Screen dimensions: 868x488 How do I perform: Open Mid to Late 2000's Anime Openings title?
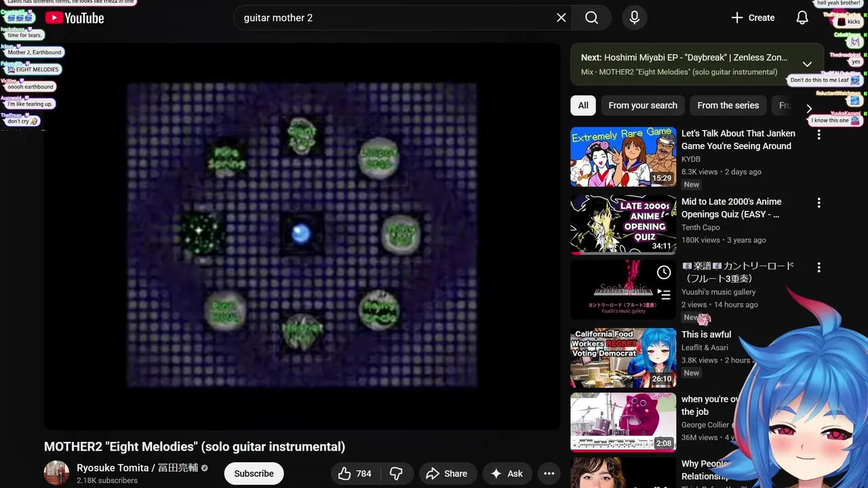point(731,208)
